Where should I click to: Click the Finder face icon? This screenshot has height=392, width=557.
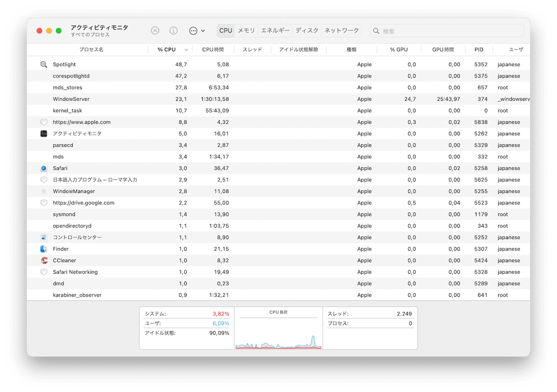[x=44, y=249]
